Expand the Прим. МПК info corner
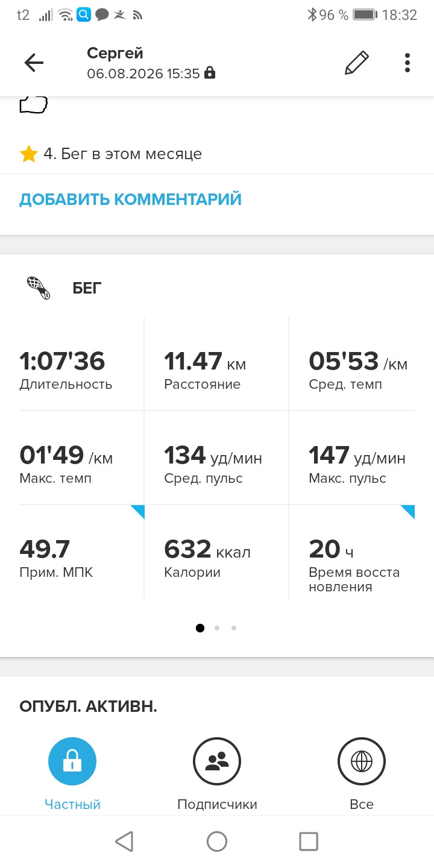This screenshot has width=434, height=868. click(137, 512)
